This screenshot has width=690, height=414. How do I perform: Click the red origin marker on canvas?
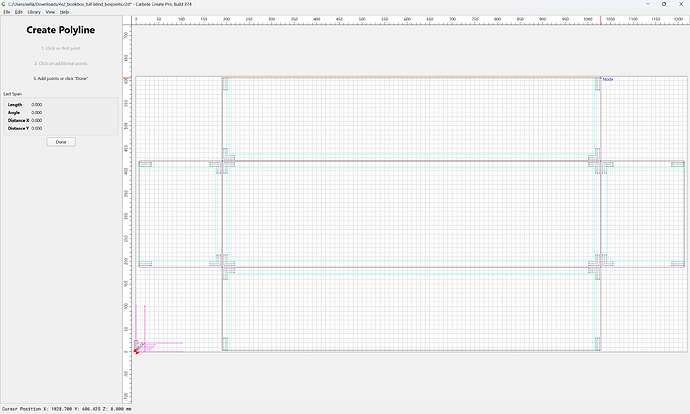[x=136, y=351]
